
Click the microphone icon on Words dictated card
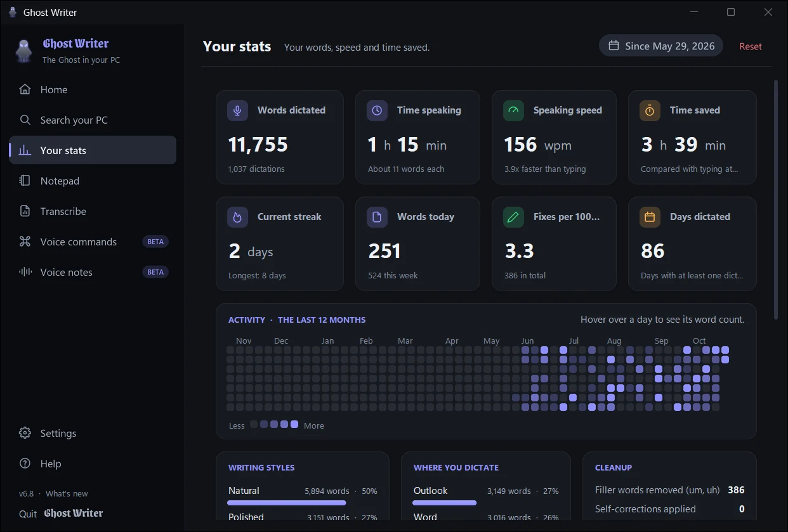(x=237, y=110)
